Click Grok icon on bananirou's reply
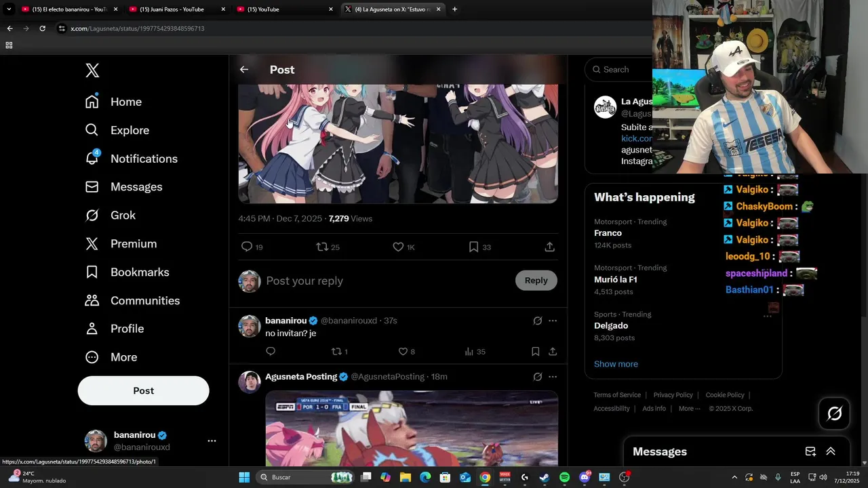Image resolution: width=868 pixels, height=488 pixels. (538, 321)
